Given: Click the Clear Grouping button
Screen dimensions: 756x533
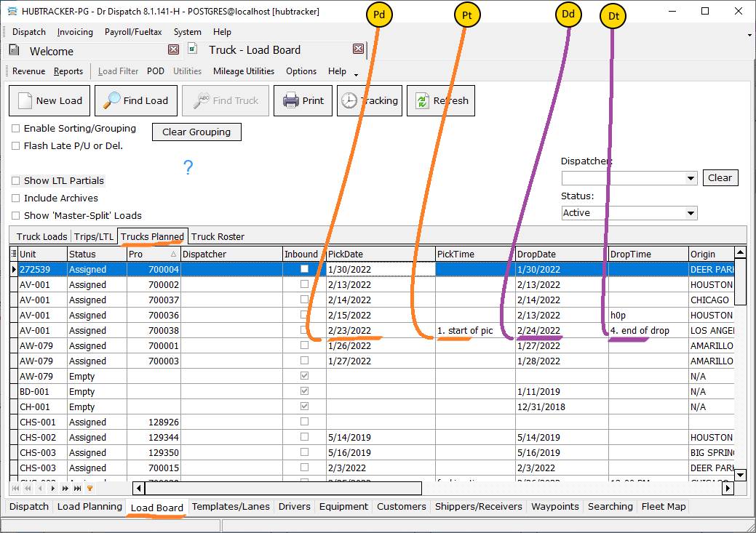Looking at the screenshot, I should click(x=196, y=132).
